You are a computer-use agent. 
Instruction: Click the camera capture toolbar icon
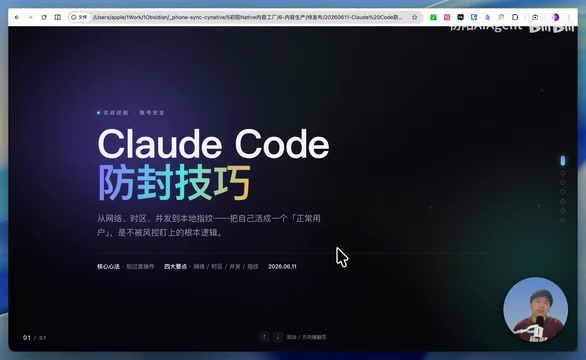click(535, 17)
